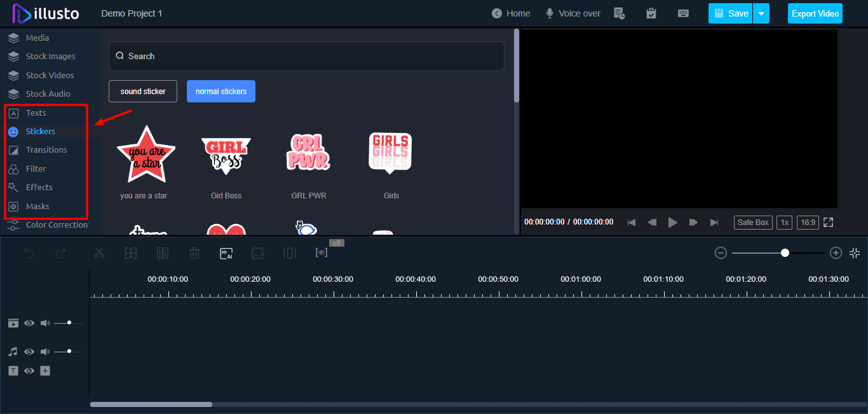Click the fit timeline collapse icon
Screen dimensions: 868x414
coord(855,253)
